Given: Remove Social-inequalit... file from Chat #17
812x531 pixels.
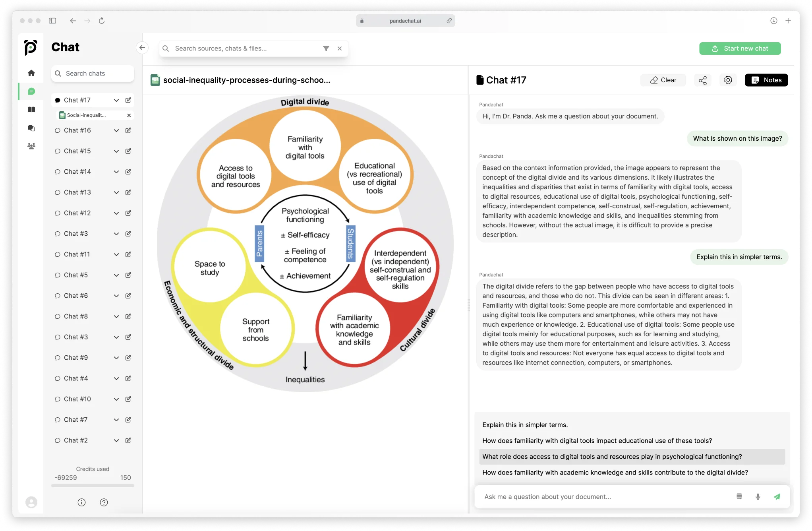Looking at the screenshot, I should [x=129, y=115].
